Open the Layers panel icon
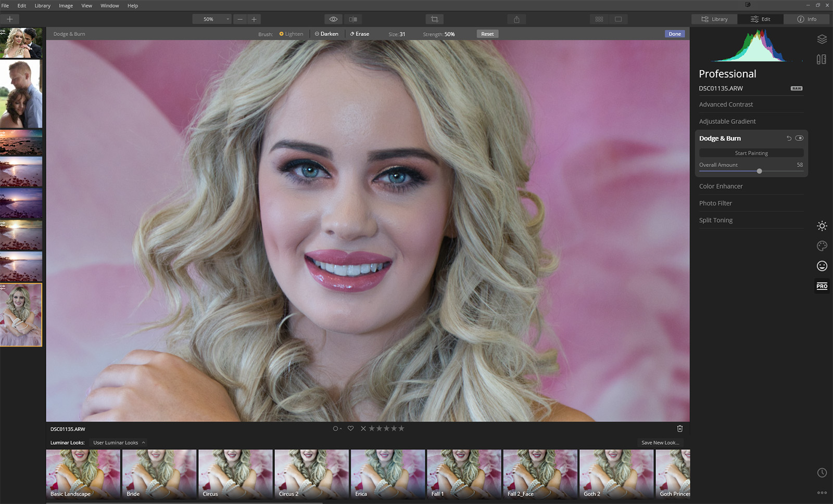Screen dimensions: 833x504 (822, 40)
